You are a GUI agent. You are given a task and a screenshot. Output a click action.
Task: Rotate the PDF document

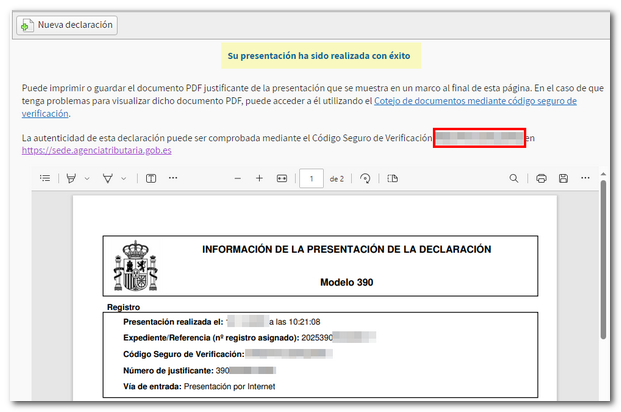click(x=366, y=178)
